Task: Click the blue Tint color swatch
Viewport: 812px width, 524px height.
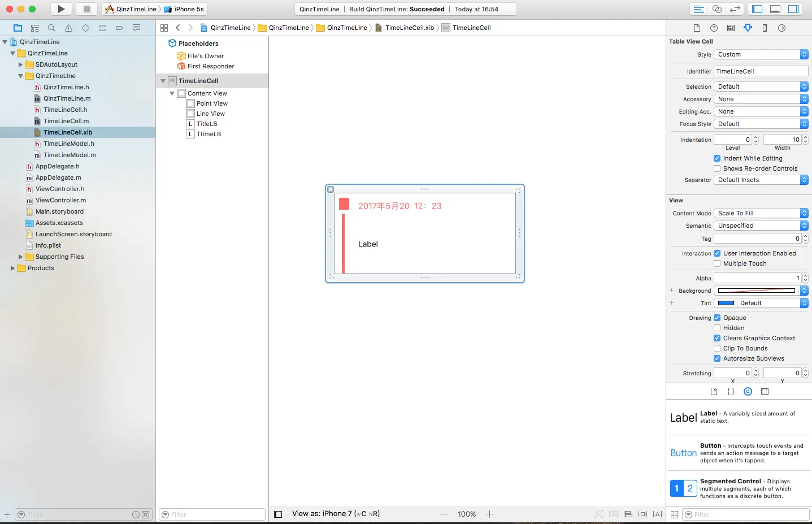Action: point(726,303)
